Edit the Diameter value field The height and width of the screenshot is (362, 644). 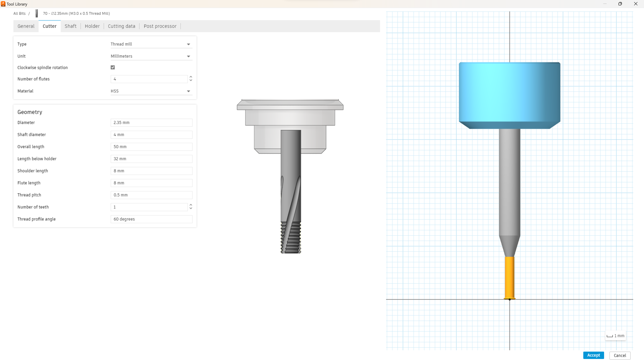pyautogui.click(x=151, y=122)
